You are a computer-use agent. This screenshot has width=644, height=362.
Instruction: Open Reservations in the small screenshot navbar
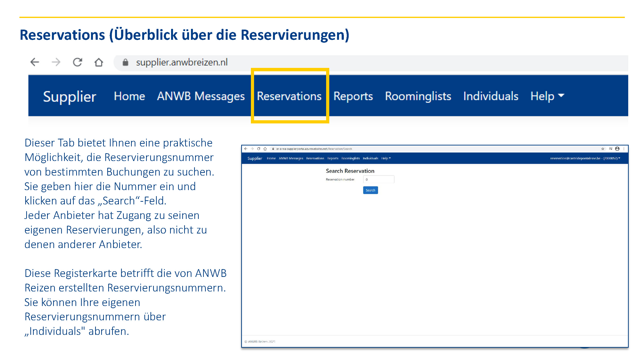point(315,158)
